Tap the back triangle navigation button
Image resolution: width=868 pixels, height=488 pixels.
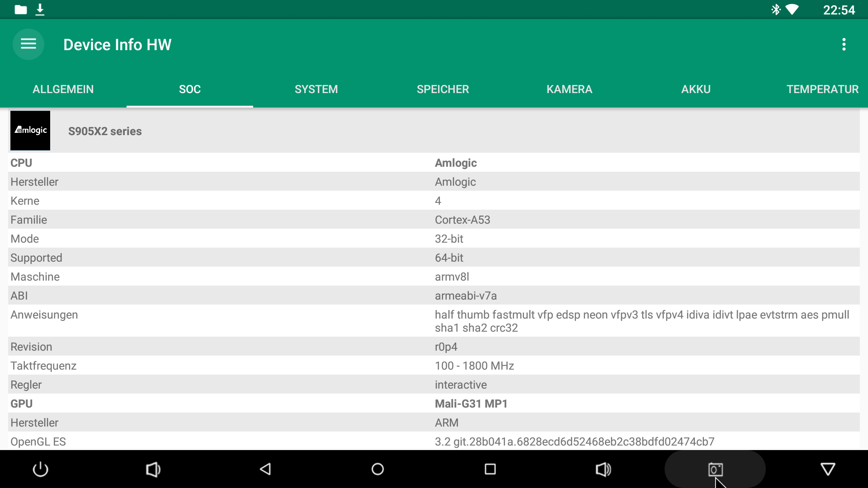265,469
